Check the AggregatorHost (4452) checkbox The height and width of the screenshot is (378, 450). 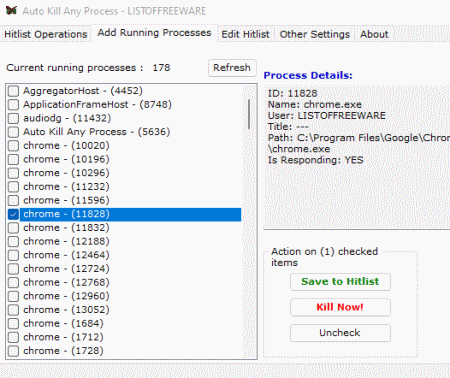coord(13,91)
